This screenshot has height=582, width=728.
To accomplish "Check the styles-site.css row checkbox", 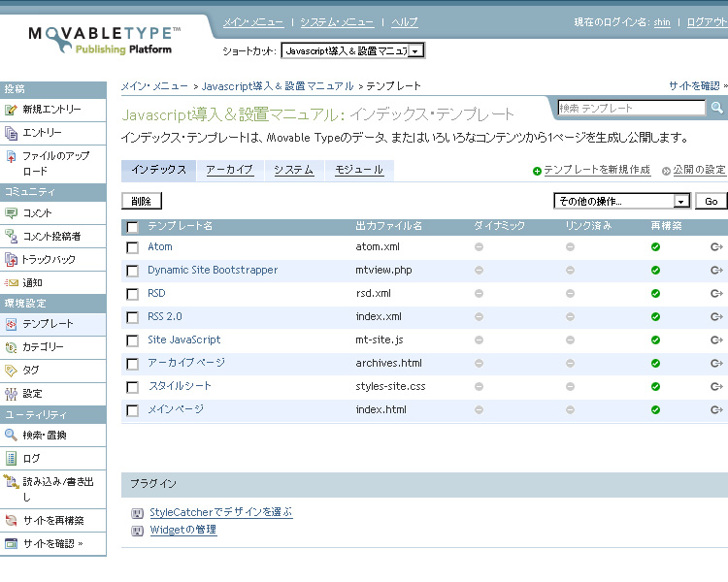I will 132,387.
